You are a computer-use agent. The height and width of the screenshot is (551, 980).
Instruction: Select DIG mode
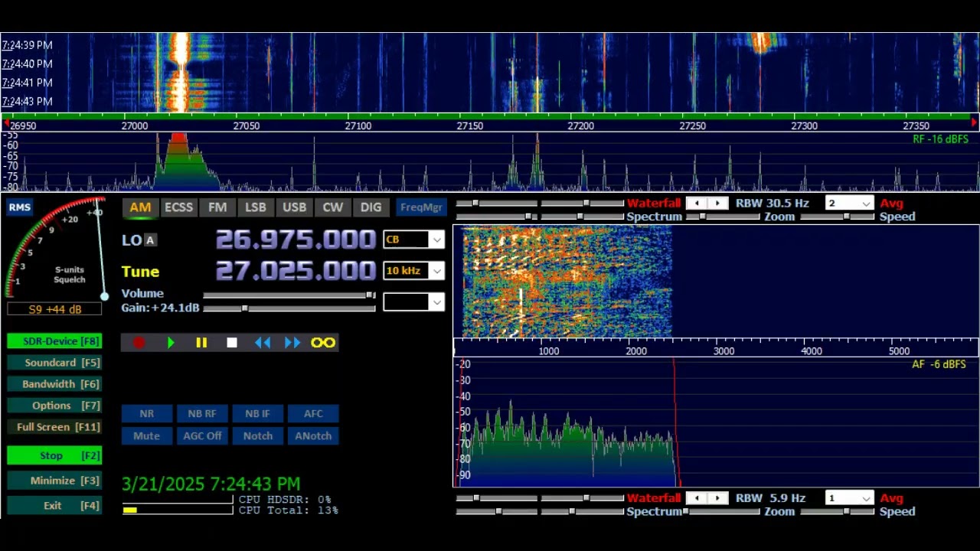click(x=371, y=207)
